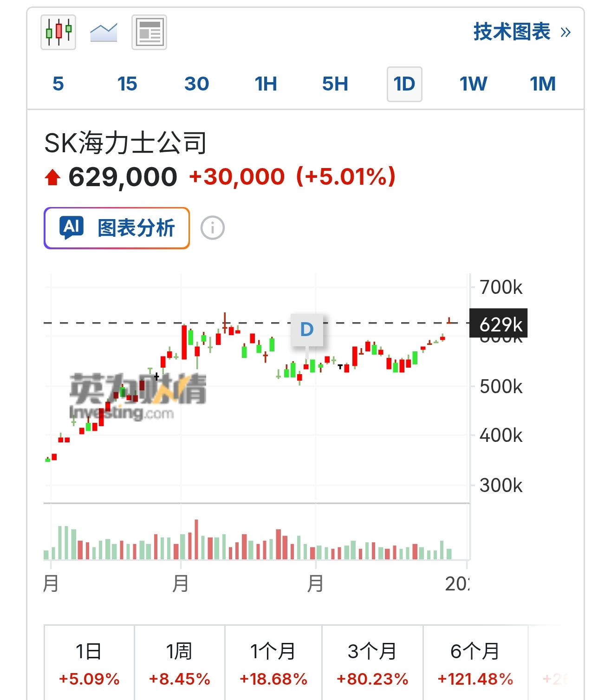Select the 1D daily timeframe
This screenshot has height=700, width=611.
pos(404,84)
